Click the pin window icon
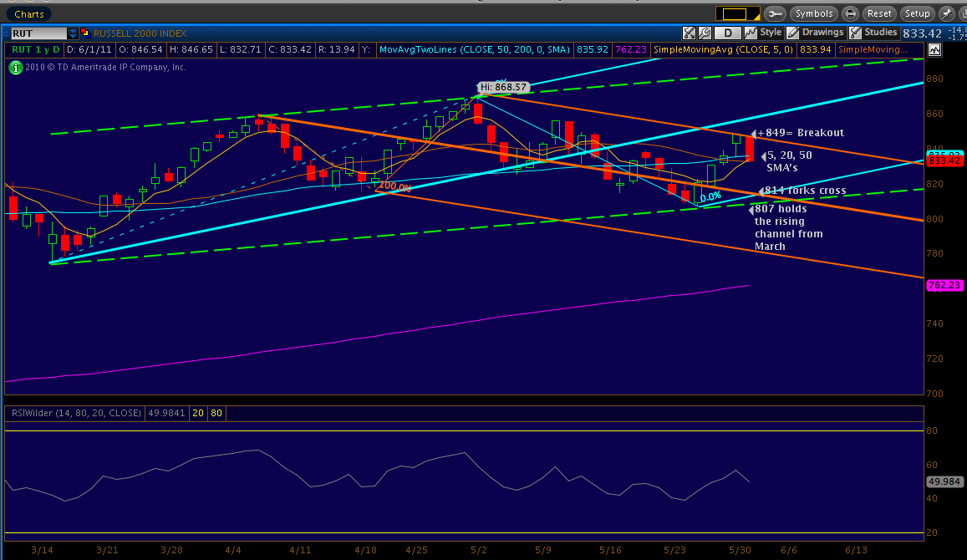Screen dimensions: 967x560 (x=947, y=13)
